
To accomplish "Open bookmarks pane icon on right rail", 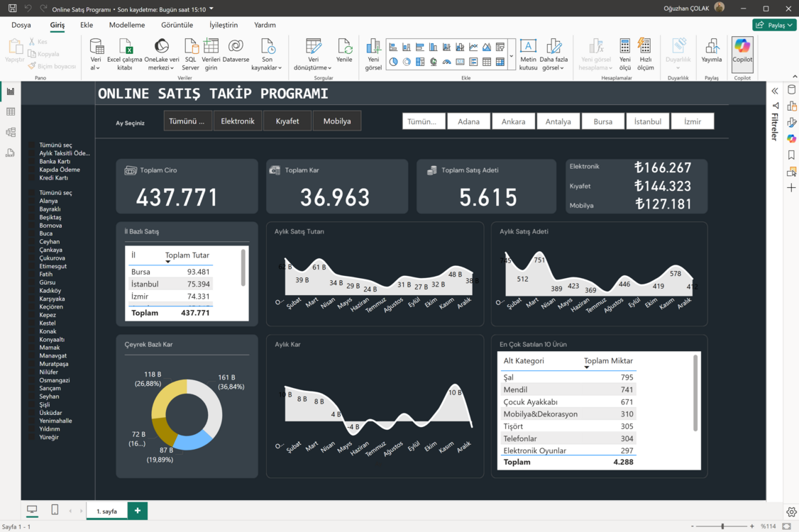I will click(791, 155).
